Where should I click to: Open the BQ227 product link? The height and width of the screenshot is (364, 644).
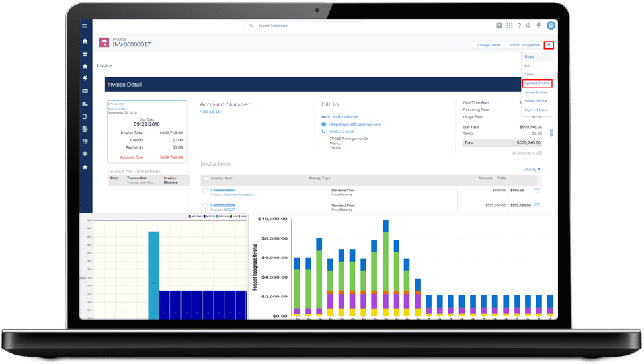(229, 209)
